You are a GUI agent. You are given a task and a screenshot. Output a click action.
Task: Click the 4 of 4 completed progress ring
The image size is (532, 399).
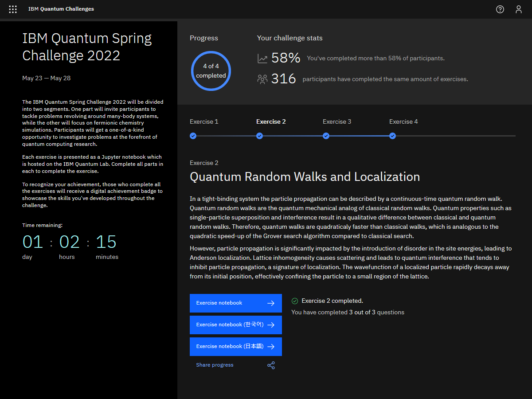coord(211,71)
